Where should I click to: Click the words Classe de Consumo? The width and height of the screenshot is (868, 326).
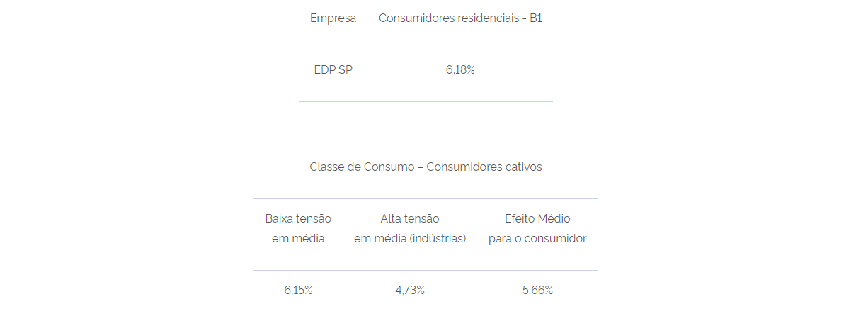tap(361, 167)
